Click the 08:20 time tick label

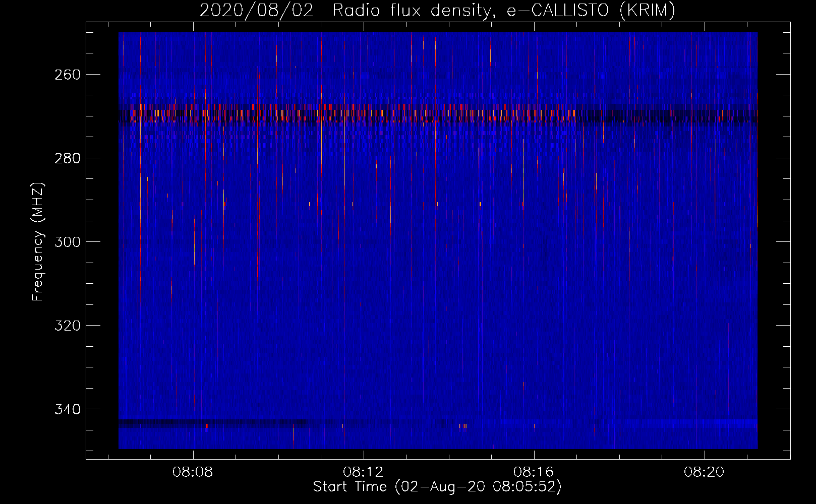704,472
